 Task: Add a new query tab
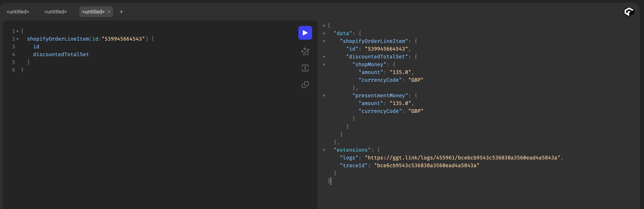[x=121, y=12]
